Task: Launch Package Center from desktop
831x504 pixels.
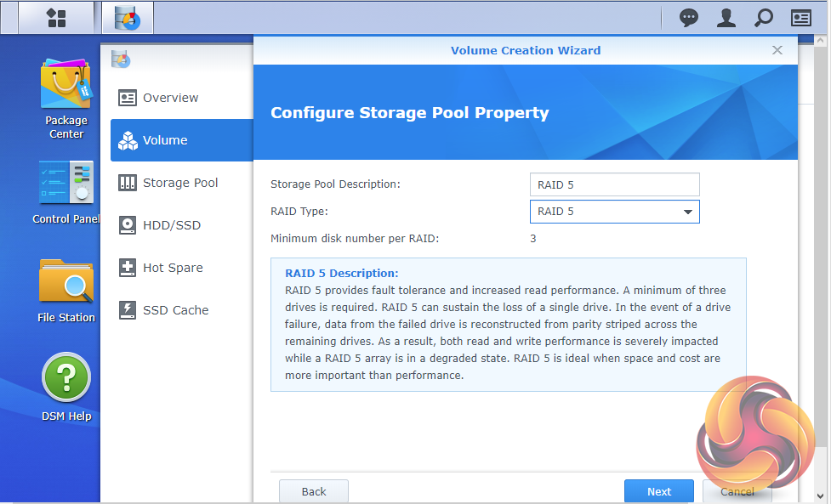Action: (66, 98)
